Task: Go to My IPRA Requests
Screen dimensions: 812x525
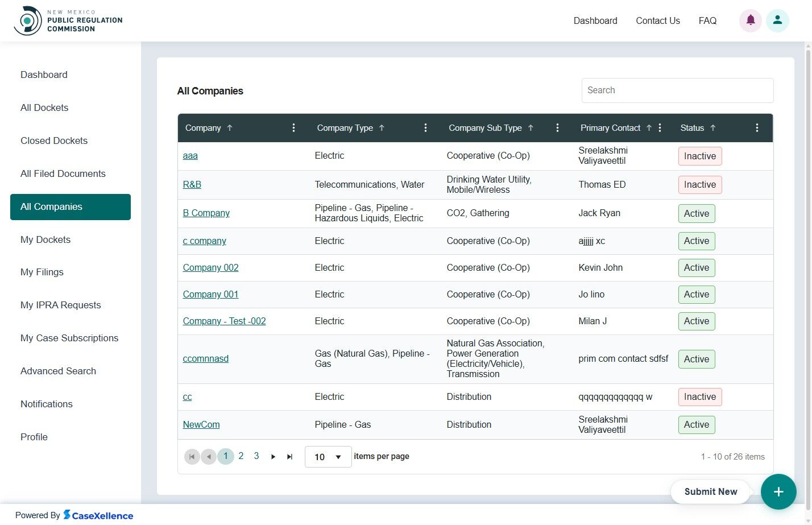Action: (60, 305)
